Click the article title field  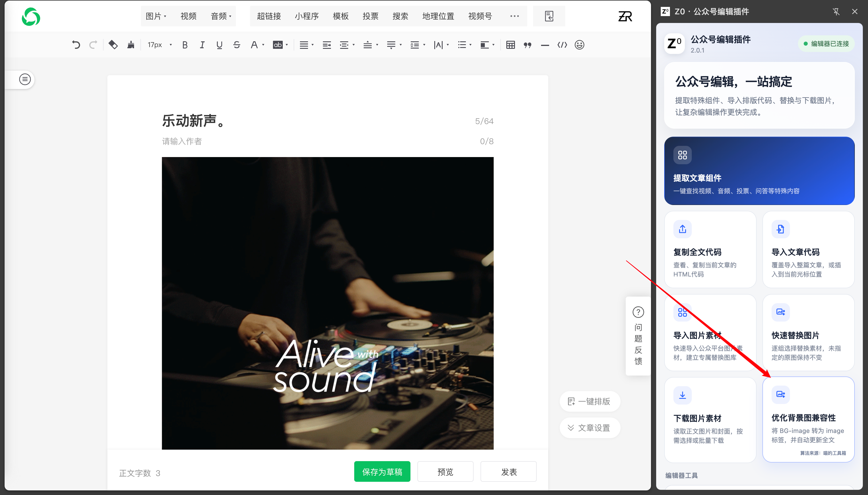coord(328,121)
